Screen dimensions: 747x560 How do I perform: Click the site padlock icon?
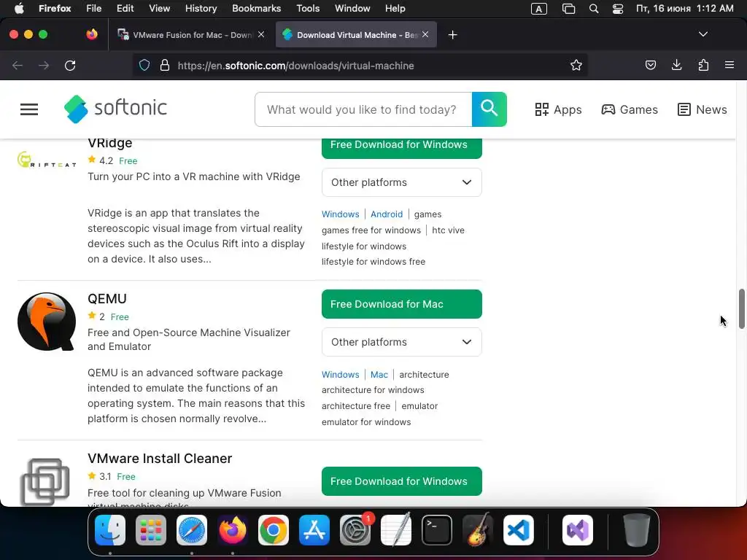(x=165, y=65)
